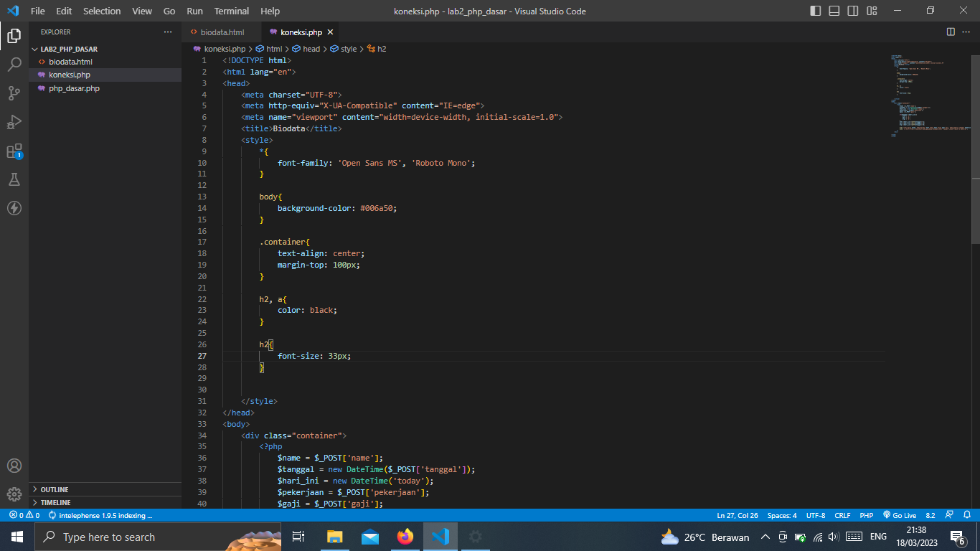Open PHP language mode selector
The width and height of the screenshot is (980, 551).
click(x=867, y=515)
